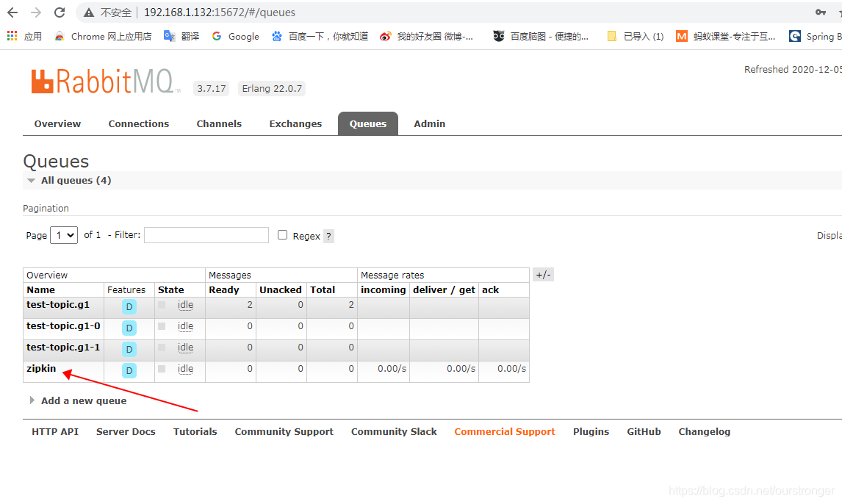The width and height of the screenshot is (842, 504).
Task: Open the Commercial Support footer link
Action: pyautogui.click(x=505, y=431)
